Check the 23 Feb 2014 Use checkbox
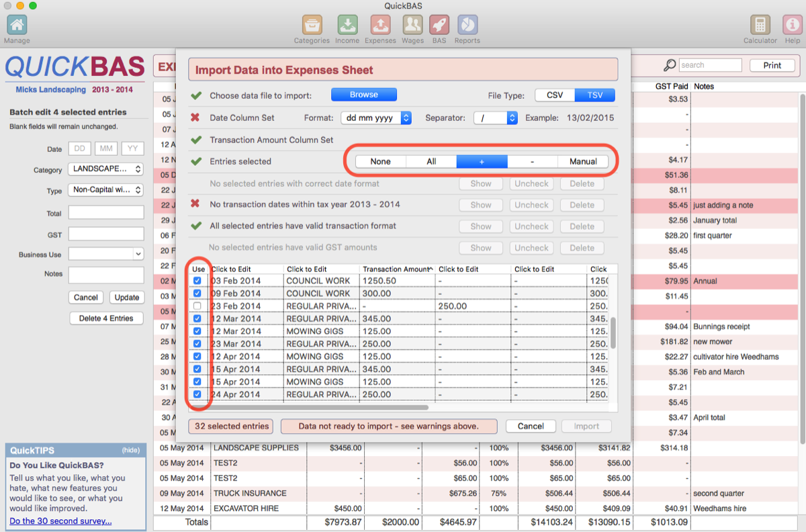The image size is (806, 532). 197,306
